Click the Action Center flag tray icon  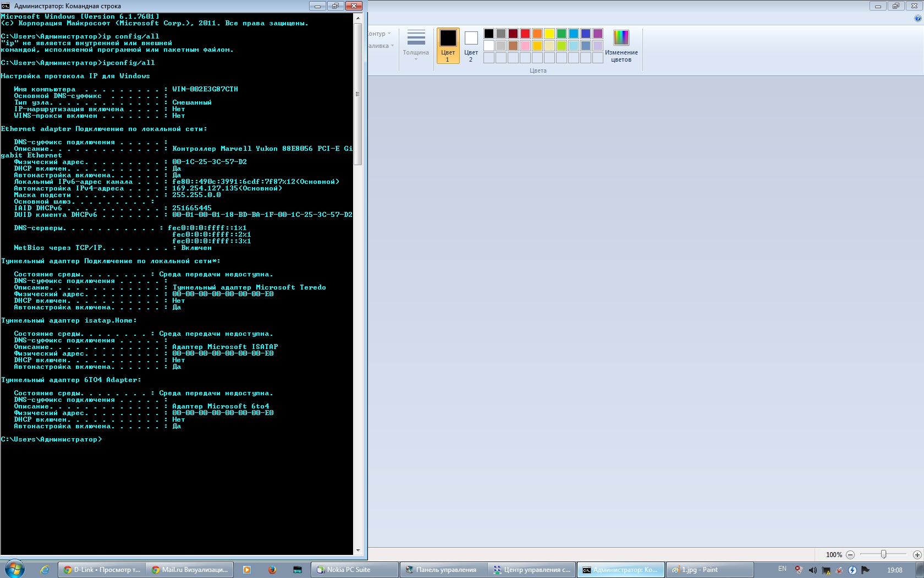[x=865, y=570]
